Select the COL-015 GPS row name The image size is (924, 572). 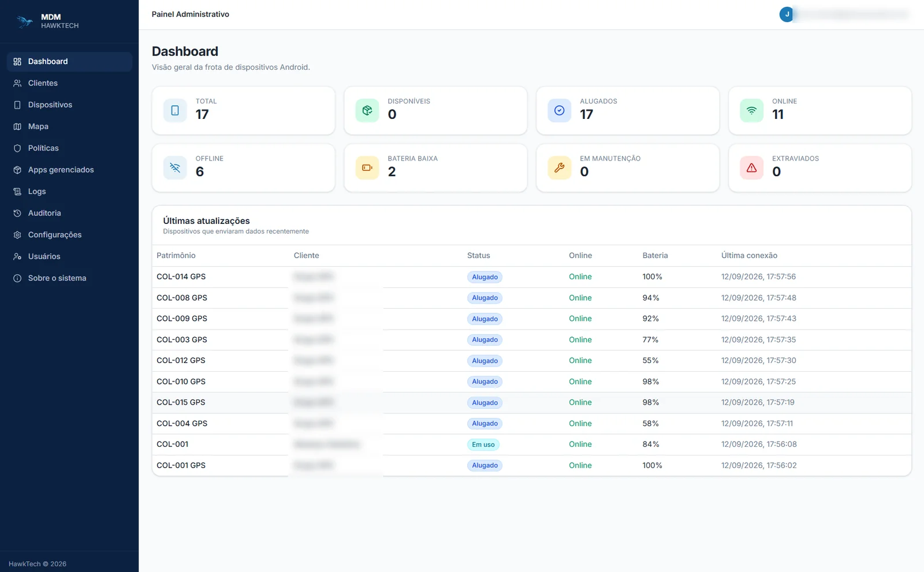[181, 402]
